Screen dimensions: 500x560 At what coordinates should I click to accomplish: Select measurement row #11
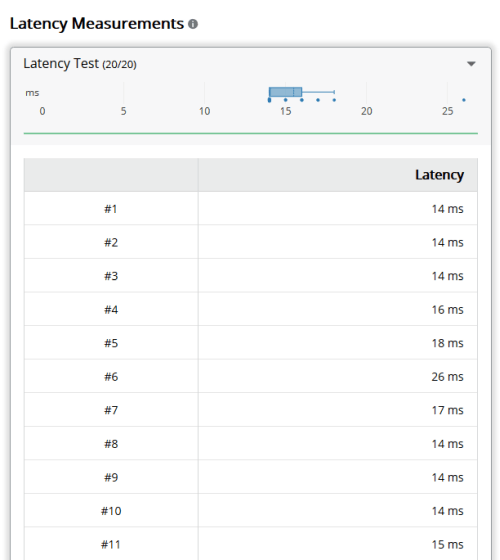251,544
